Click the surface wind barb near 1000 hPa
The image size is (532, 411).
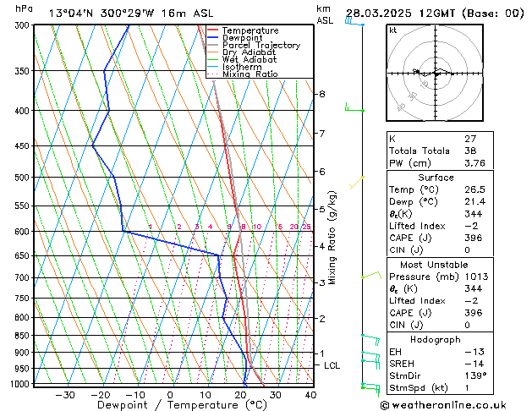point(370,389)
